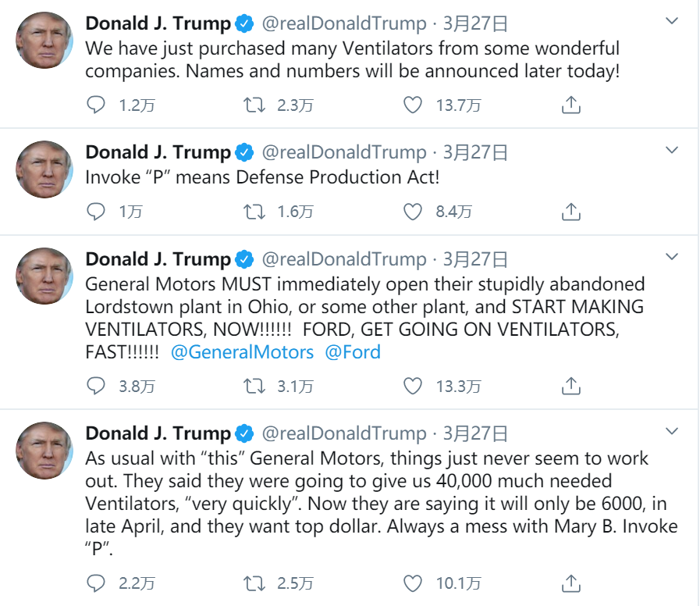Click the @realDonaldTrump handle on the Mary B. tweet
Image resolution: width=700 pixels, height=606 pixels.
(x=344, y=433)
